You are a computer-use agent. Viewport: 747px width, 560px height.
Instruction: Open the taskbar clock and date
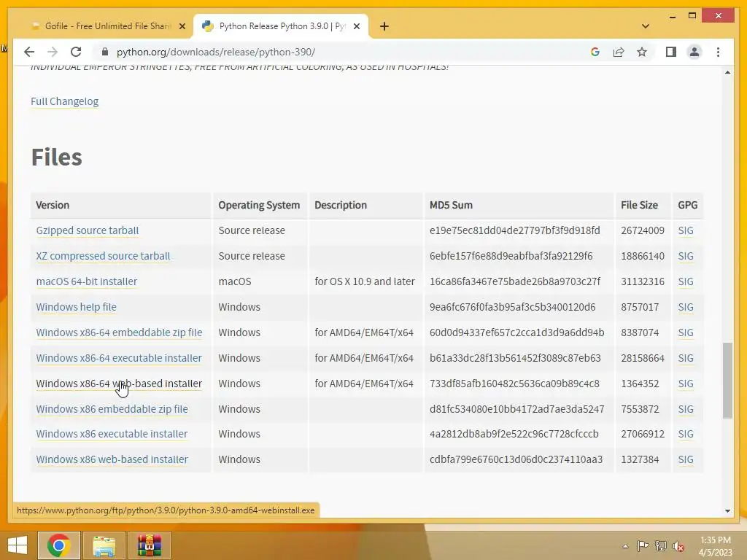(x=715, y=546)
